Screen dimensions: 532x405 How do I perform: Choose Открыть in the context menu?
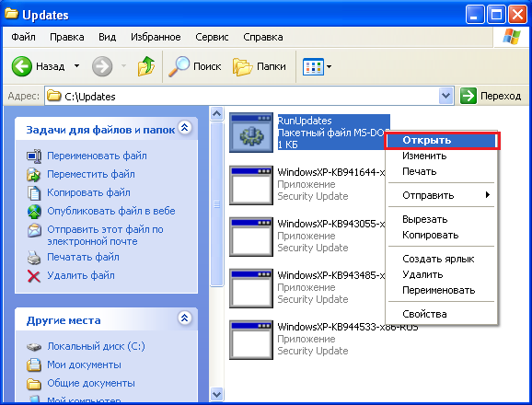click(442, 141)
